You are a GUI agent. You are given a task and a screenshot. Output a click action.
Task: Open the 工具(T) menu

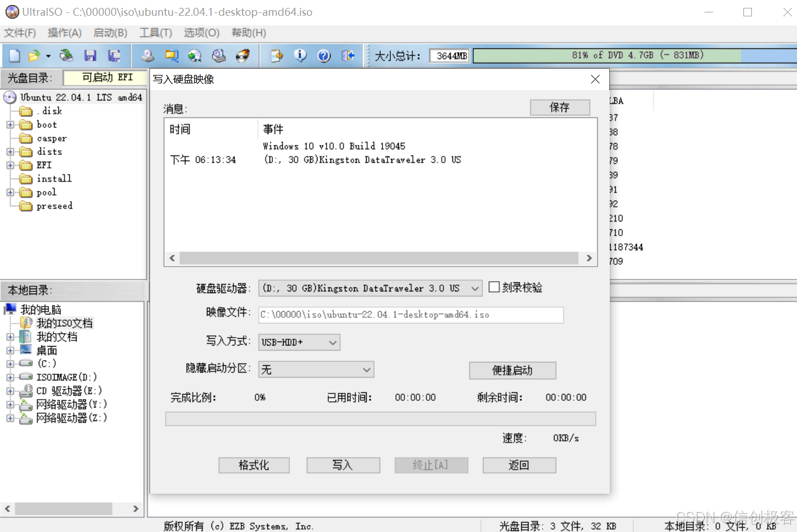point(156,33)
